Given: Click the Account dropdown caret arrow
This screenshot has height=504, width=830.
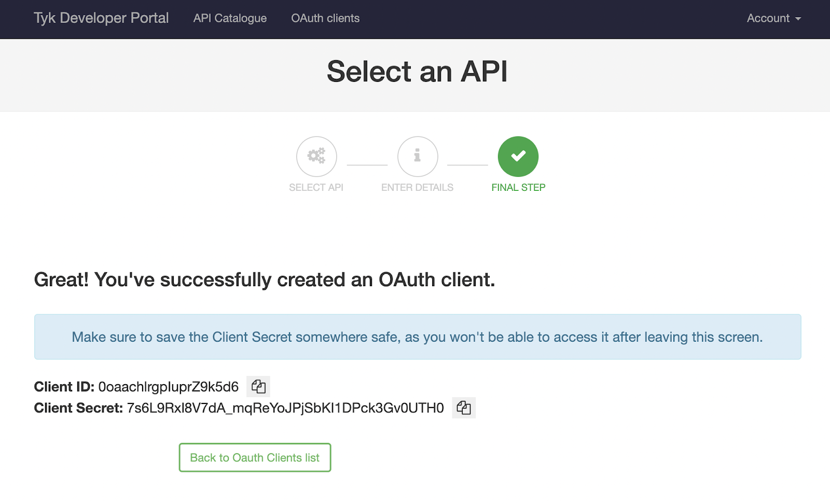Looking at the screenshot, I should (x=798, y=19).
